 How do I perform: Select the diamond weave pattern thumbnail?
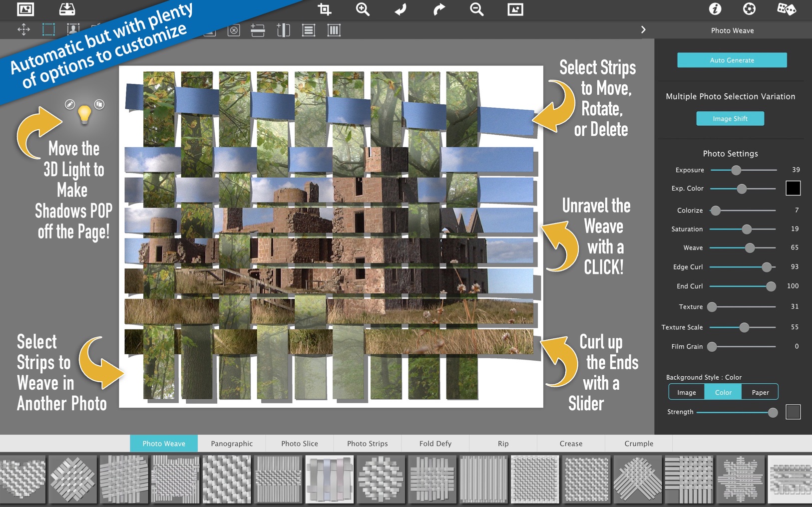[x=74, y=479]
